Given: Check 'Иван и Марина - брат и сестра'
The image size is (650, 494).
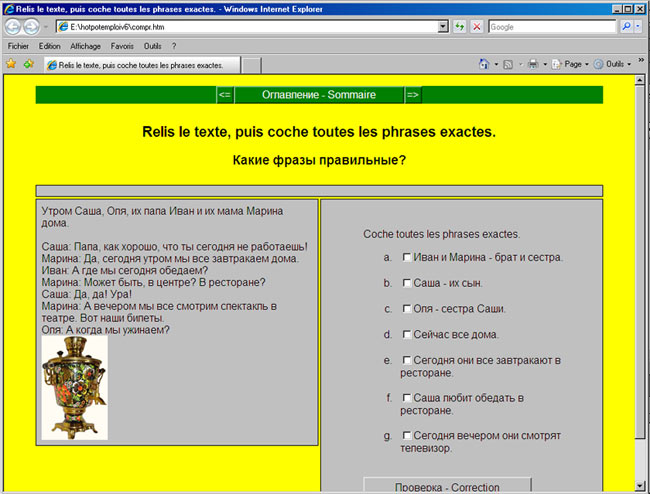Looking at the screenshot, I should coord(407,257).
